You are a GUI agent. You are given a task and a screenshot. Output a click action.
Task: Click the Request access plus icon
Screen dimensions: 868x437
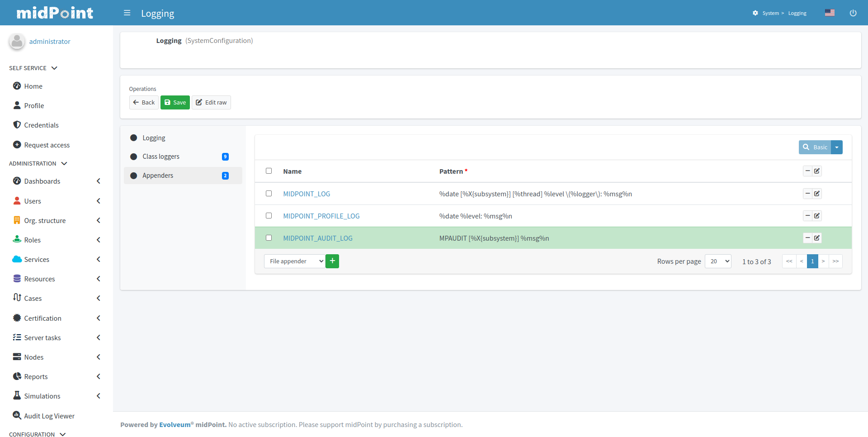tap(17, 145)
